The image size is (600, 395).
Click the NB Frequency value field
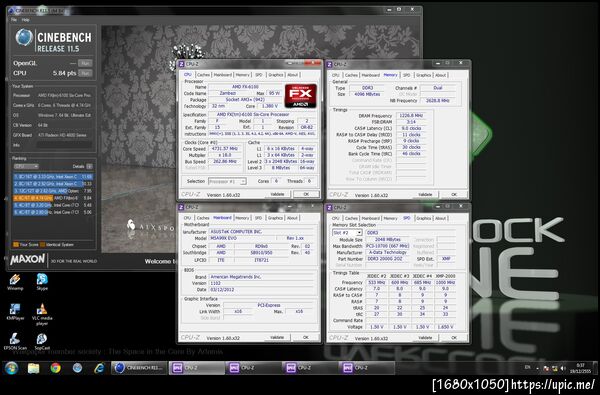438,101
